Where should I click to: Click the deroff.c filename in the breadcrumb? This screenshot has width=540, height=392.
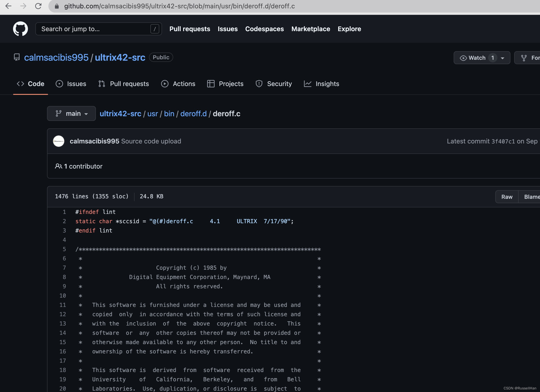point(226,114)
